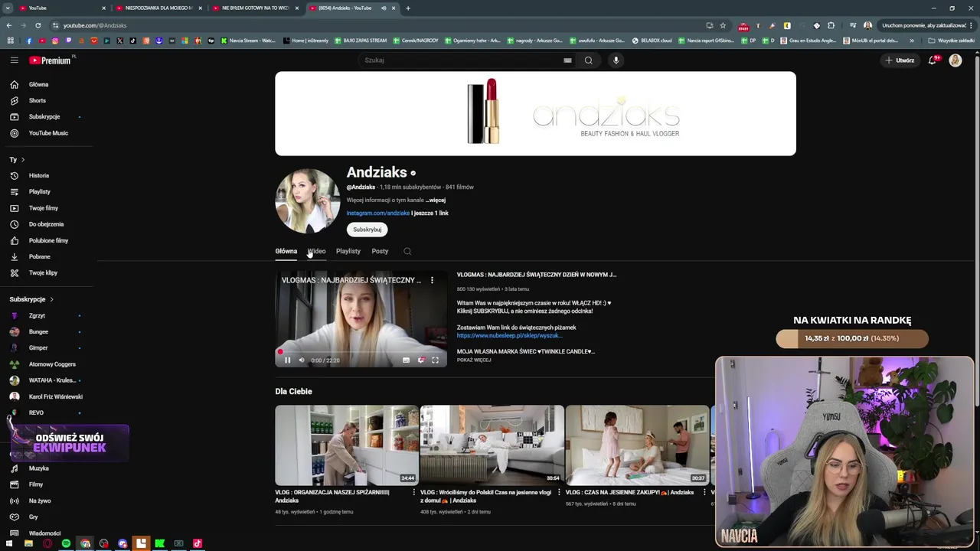Mute the featured video player
The height and width of the screenshot is (551, 980).
tap(301, 360)
